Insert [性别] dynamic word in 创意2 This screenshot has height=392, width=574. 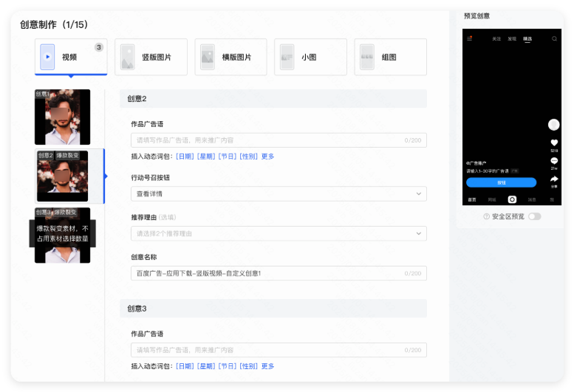pyautogui.click(x=248, y=157)
